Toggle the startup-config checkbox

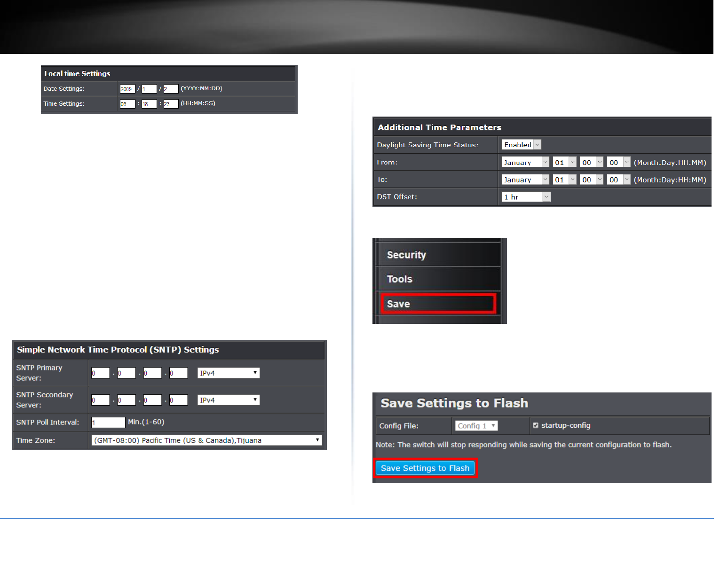click(x=536, y=425)
